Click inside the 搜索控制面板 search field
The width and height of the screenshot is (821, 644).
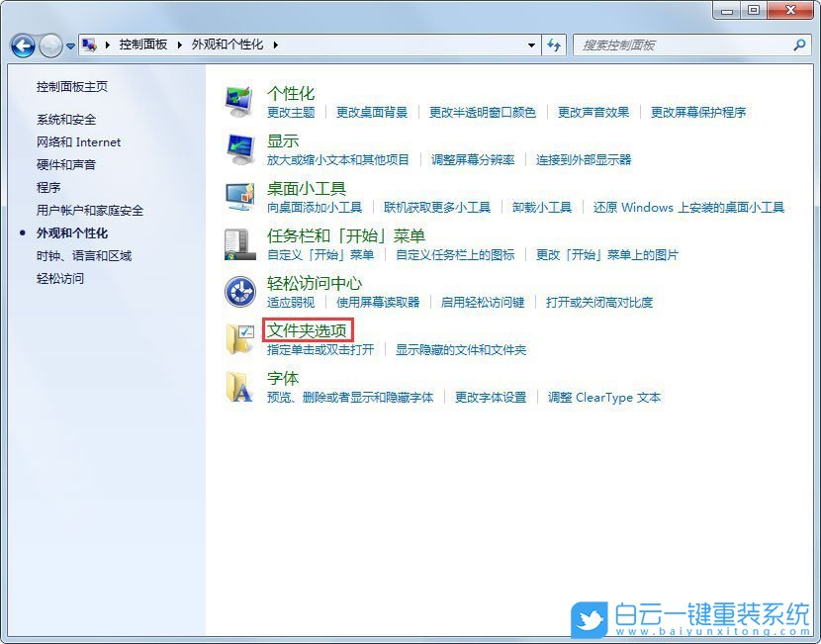point(673,46)
